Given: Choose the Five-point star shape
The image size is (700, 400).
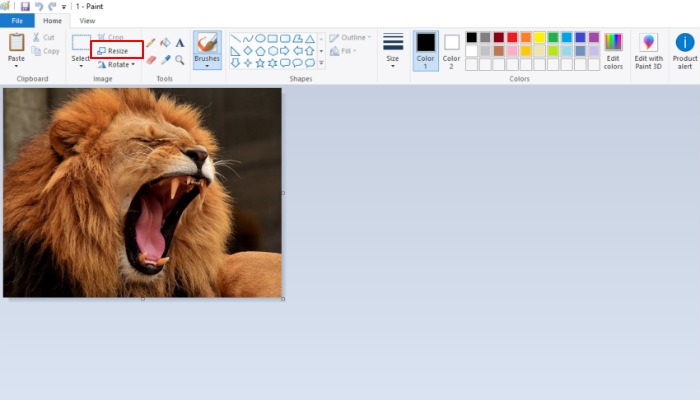Looking at the screenshot, I should click(260, 63).
